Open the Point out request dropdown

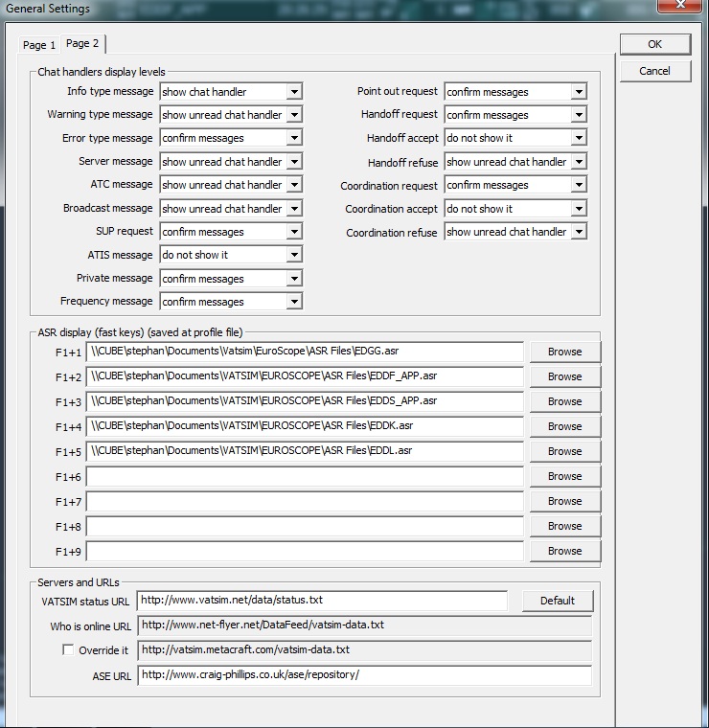click(x=515, y=91)
